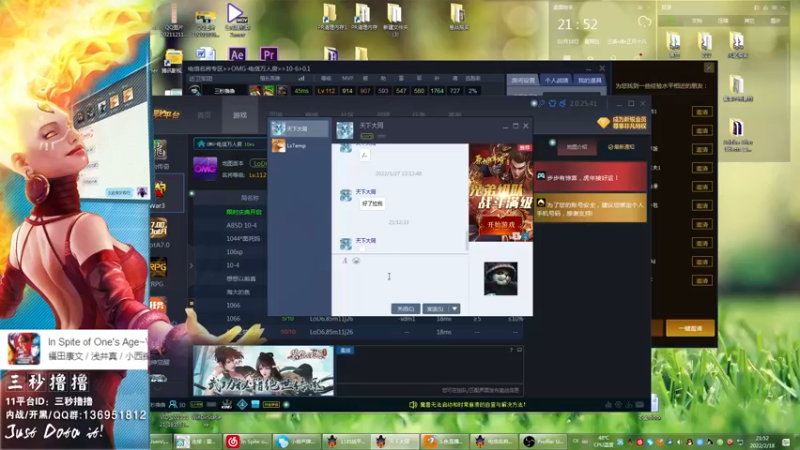The height and width of the screenshot is (450, 800).
Task: Select the RPG game in sidebar
Action: pyautogui.click(x=158, y=272)
